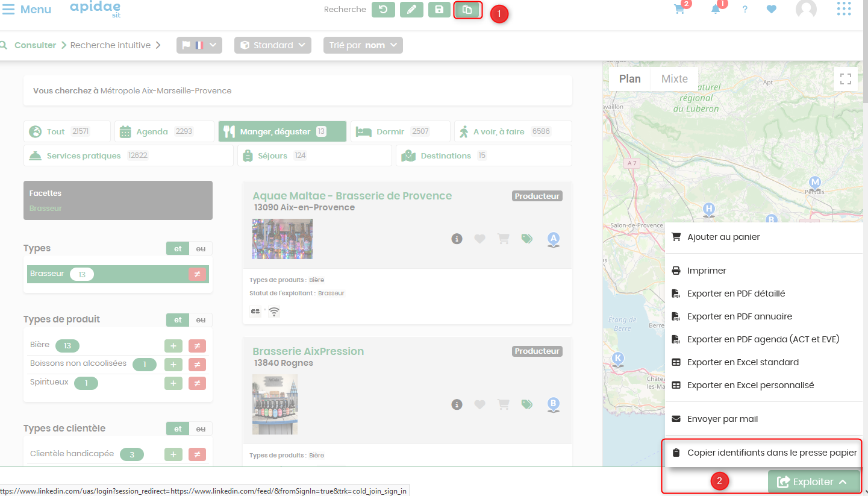The height and width of the screenshot is (496, 868).
Task: Set Types de clientèle operator to et
Action: point(178,429)
